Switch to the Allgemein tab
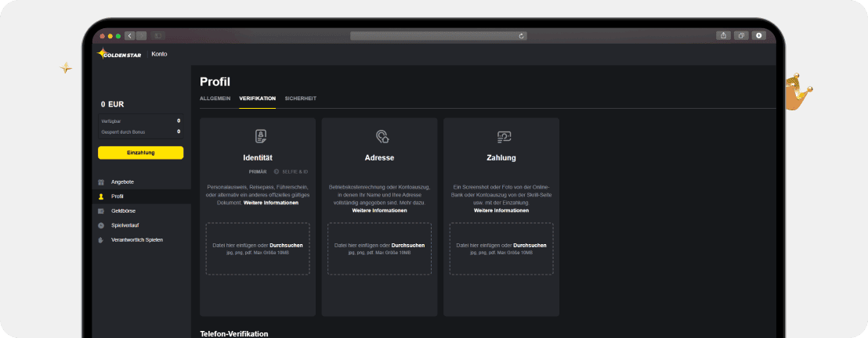868x338 pixels. pyautogui.click(x=215, y=99)
